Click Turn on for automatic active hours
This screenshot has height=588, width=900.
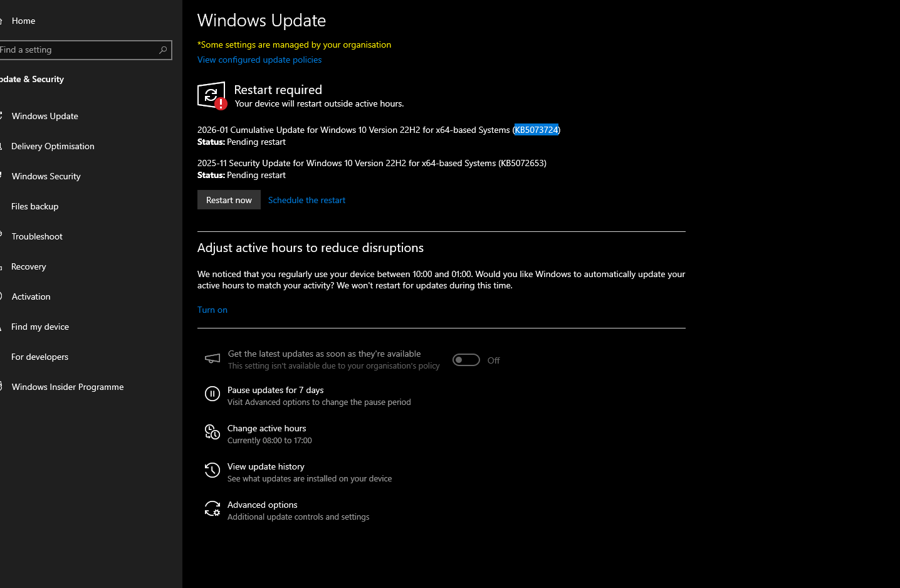212,310
